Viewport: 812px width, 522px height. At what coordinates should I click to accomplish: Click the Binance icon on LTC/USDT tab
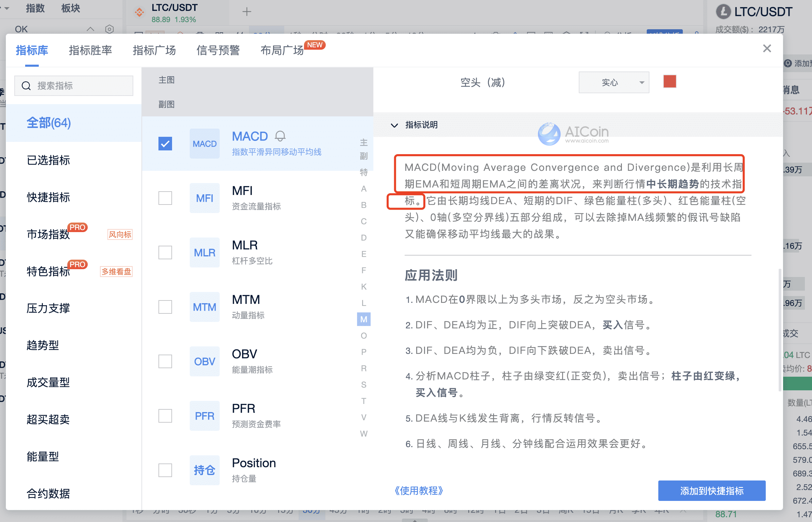click(139, 12)
